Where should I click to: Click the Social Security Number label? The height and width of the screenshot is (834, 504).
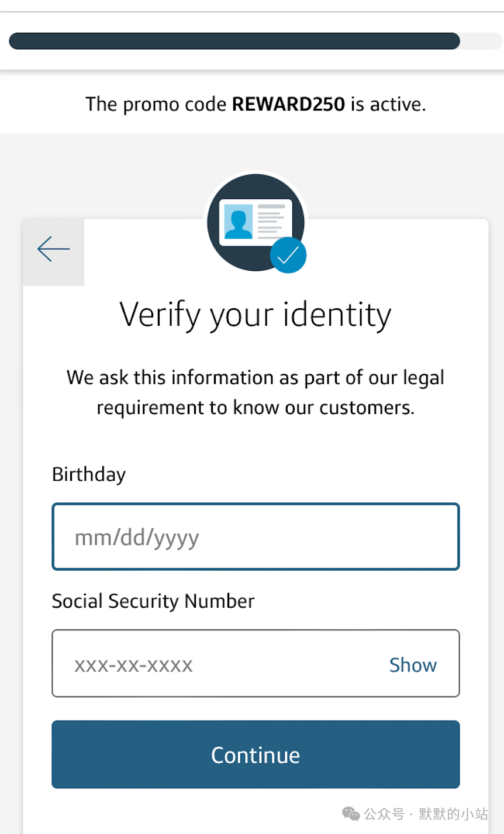click(x=153, y=601)
